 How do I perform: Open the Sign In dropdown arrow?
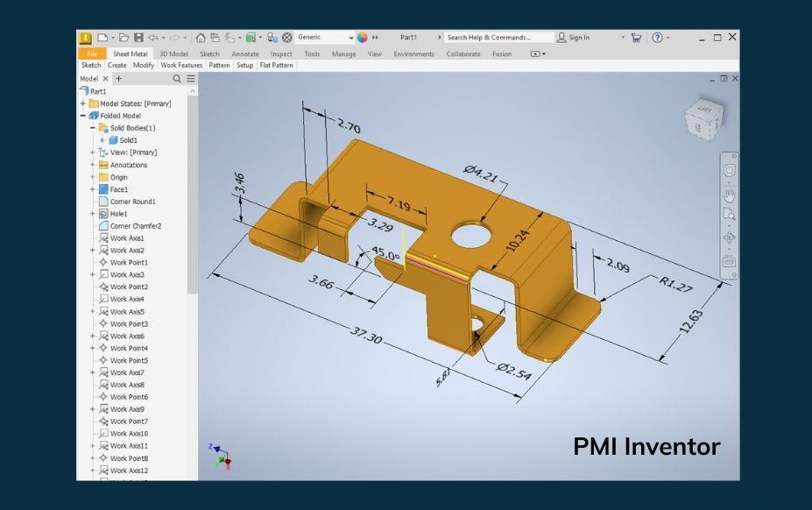[623, 38]
